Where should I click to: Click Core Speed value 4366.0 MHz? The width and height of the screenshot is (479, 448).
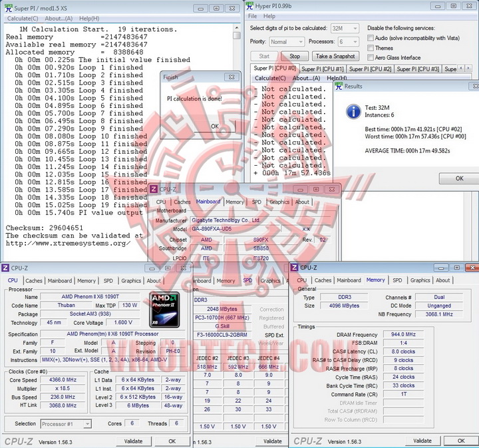63,380
